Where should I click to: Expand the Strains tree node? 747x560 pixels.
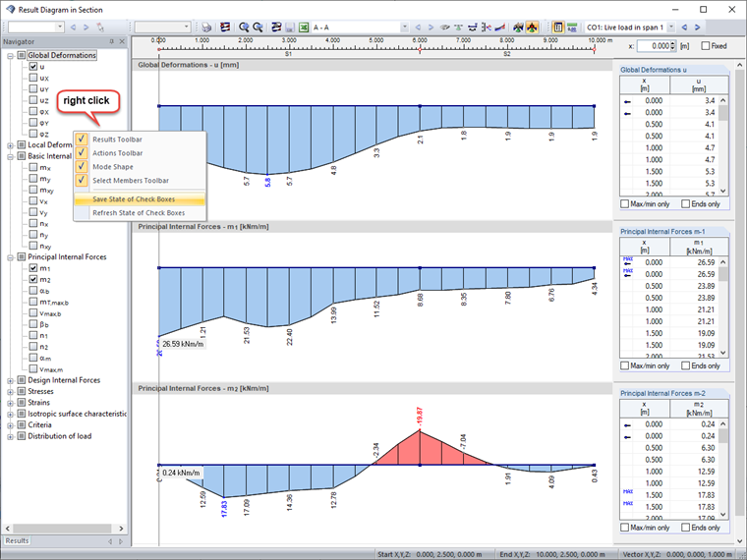[10, 404]
